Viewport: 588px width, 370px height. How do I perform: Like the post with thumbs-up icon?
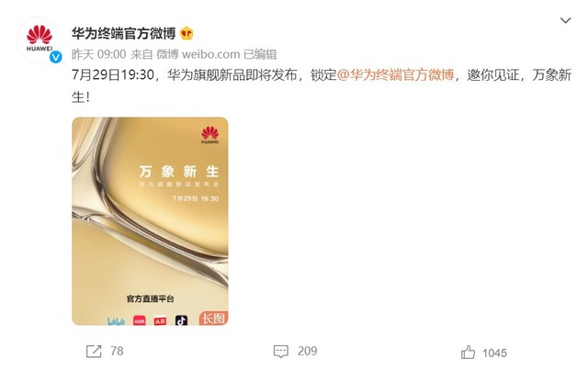point(468,353)
